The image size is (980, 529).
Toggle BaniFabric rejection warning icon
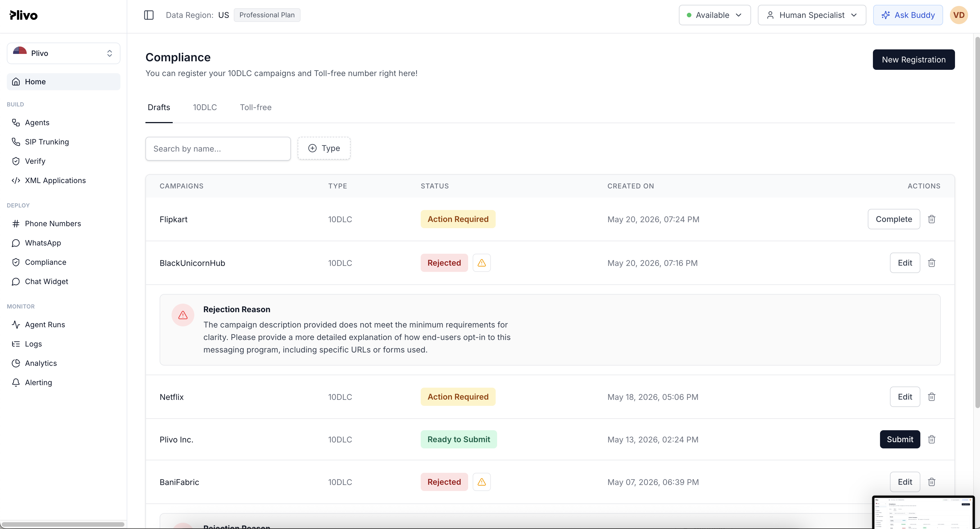tap(482, 482)
